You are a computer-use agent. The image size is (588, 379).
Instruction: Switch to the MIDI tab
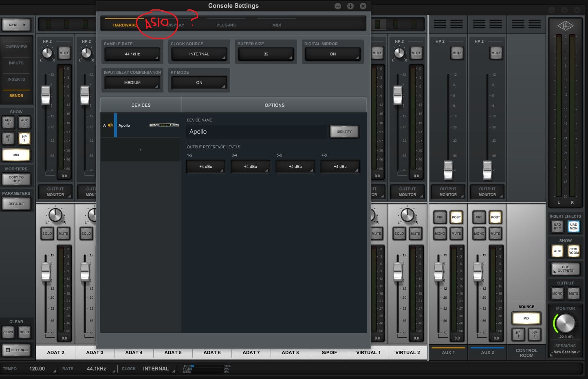tap(277, 25)
